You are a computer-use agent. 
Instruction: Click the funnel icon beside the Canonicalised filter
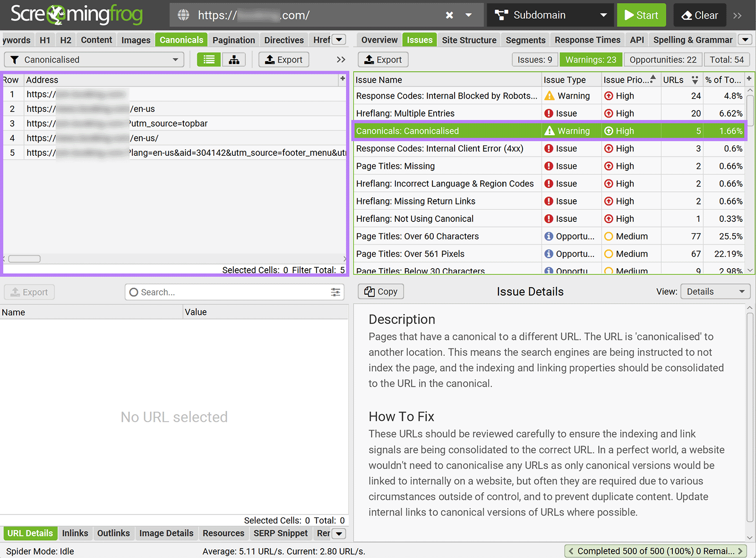click(x=14, y=59)
